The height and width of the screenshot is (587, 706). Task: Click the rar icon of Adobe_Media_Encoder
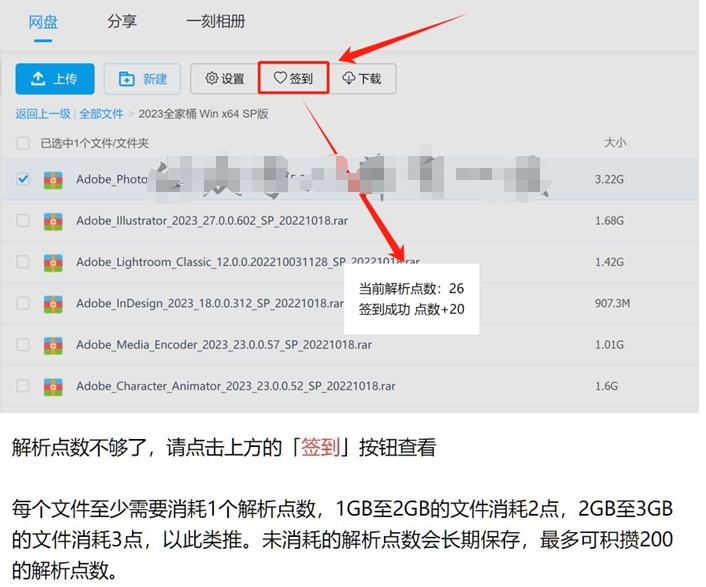pos(53,346)
